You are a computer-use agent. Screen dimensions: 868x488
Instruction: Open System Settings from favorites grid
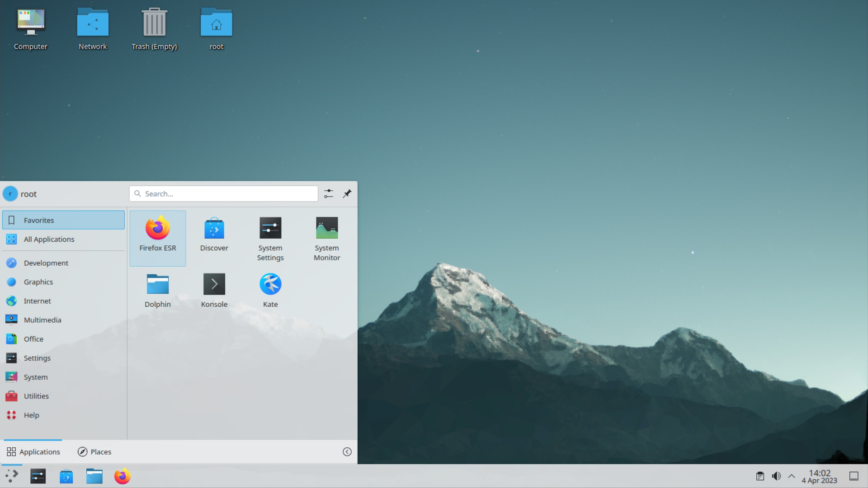click(270, 239)
